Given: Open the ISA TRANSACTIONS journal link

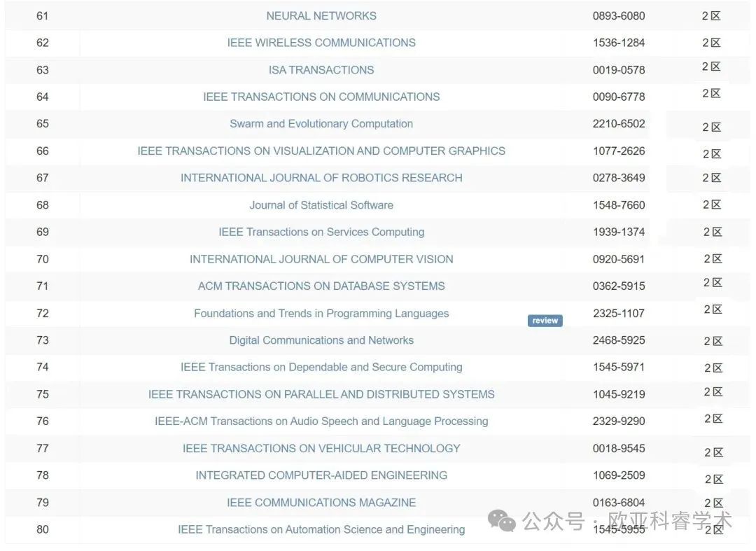Looking at the screenshot, I should (321, 70).
